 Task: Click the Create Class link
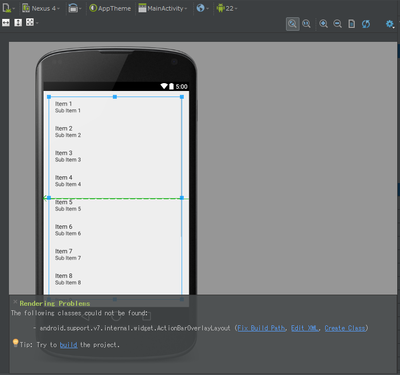[345, 328]
